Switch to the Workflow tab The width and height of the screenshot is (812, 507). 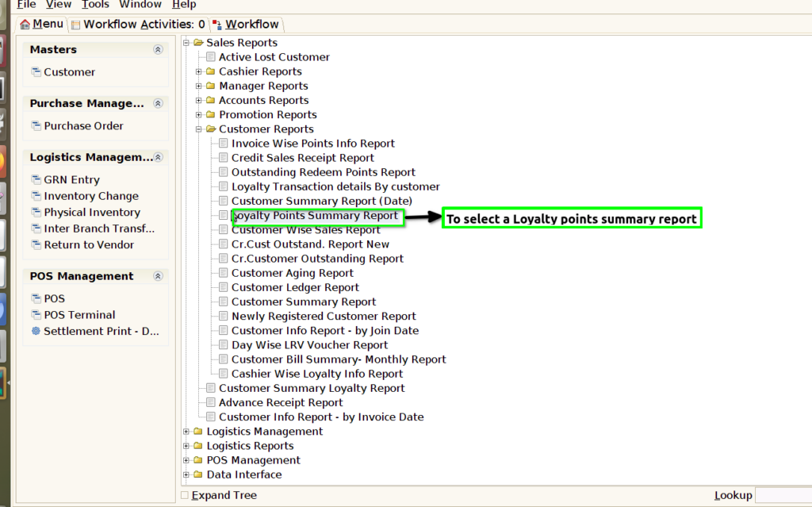point(247,25)
